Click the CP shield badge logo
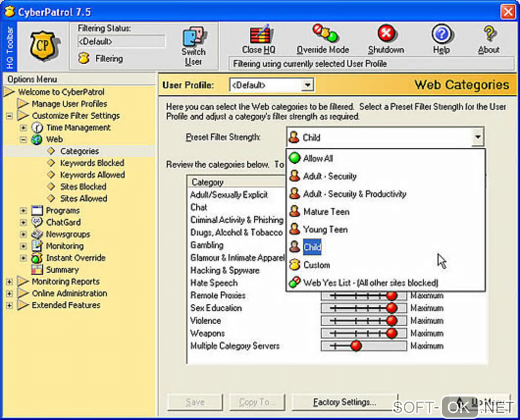Viewport: 520px width, 420px height. [x=44, y=46]
